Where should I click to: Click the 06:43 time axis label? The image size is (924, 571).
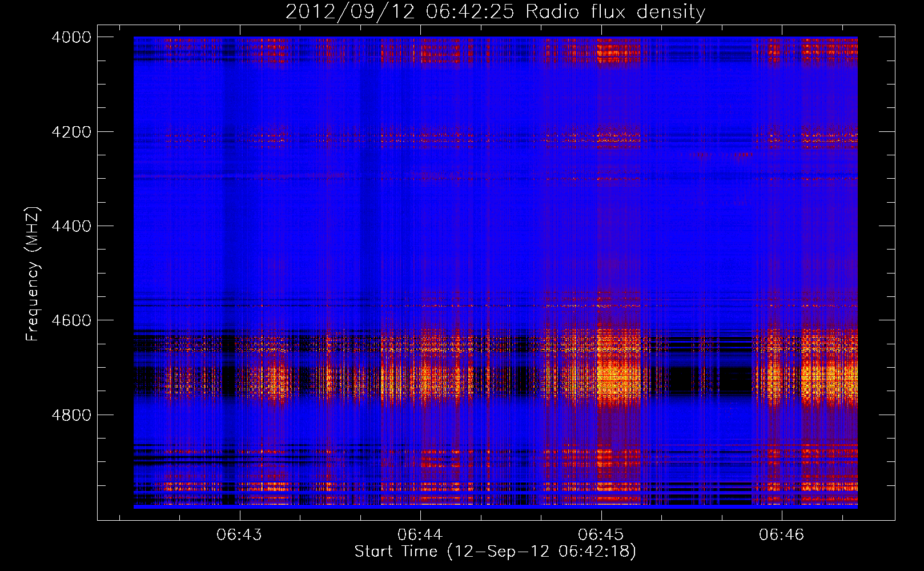pyautogui.click(x=240, y=534)
